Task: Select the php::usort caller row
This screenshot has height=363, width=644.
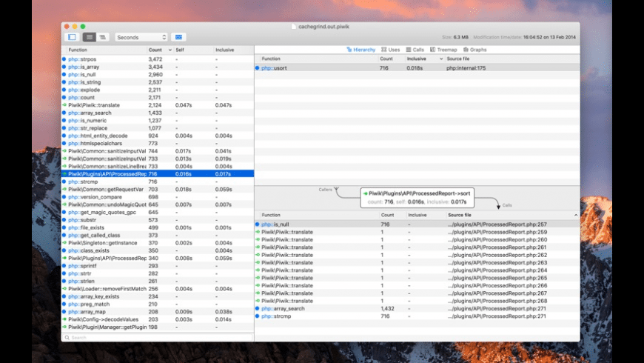Action: (x=417, y=68)
